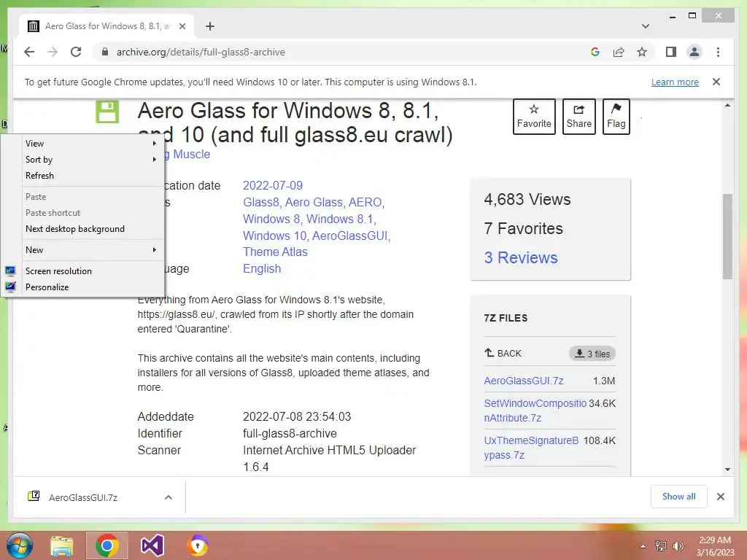Open the orange keyhole app on taskbar

(x=198, y=545)
